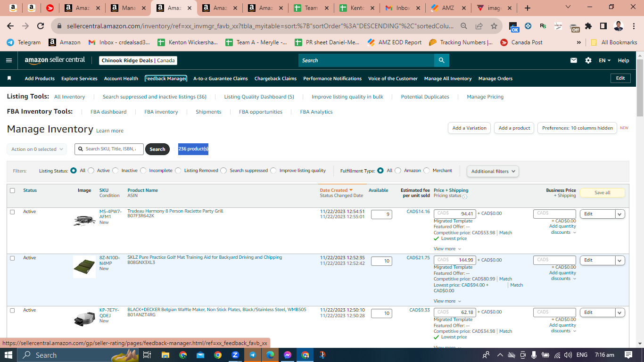Viewport: 644px width, 362px height.
Task: Open A-to-z Guarantee Claims menu item
Action: click(221, 78)
